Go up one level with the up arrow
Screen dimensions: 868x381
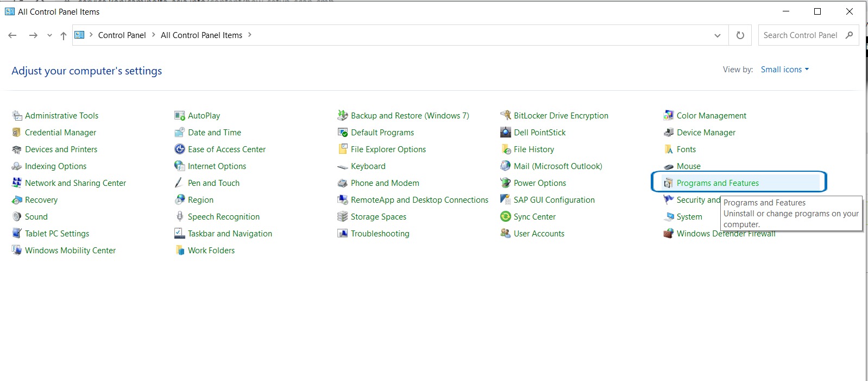click(64, 35)
